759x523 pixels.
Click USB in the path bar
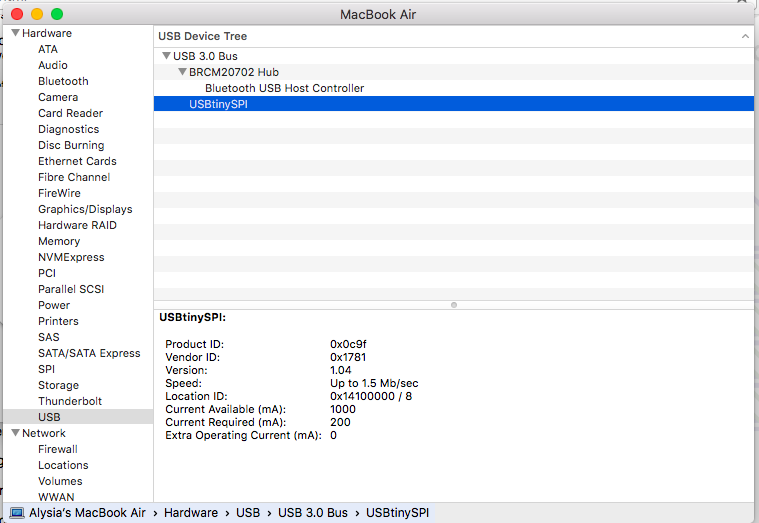point(248,512)
